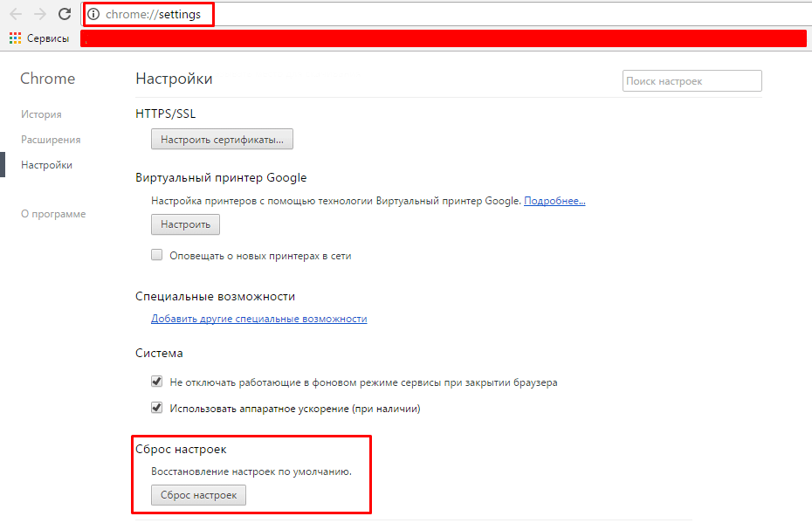The image size is (812, 530).
Task: Uncheck Не отключать работающие в фоновом режиме сервисы
Action: click(x=157, y=382)
